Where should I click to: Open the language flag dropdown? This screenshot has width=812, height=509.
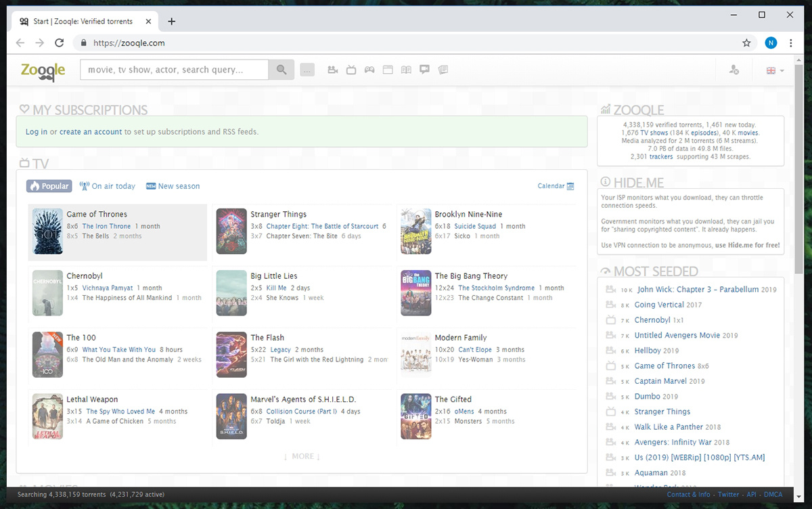[775, 70]
